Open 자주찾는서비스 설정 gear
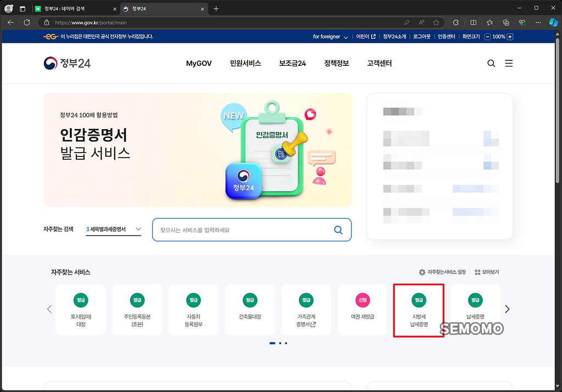Screen dimensions: 562x392 442,272
